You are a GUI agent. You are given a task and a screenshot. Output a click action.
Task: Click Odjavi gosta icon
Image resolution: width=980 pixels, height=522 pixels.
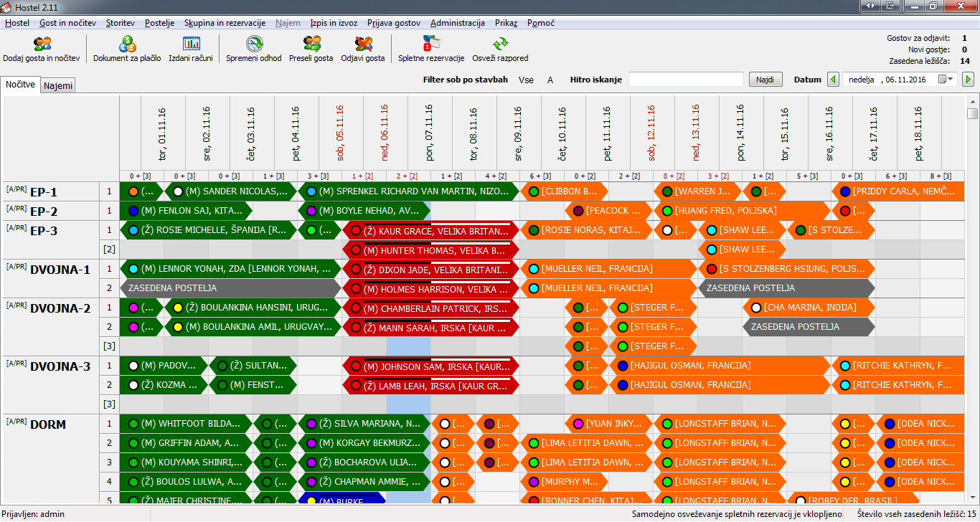click(363, 44)
